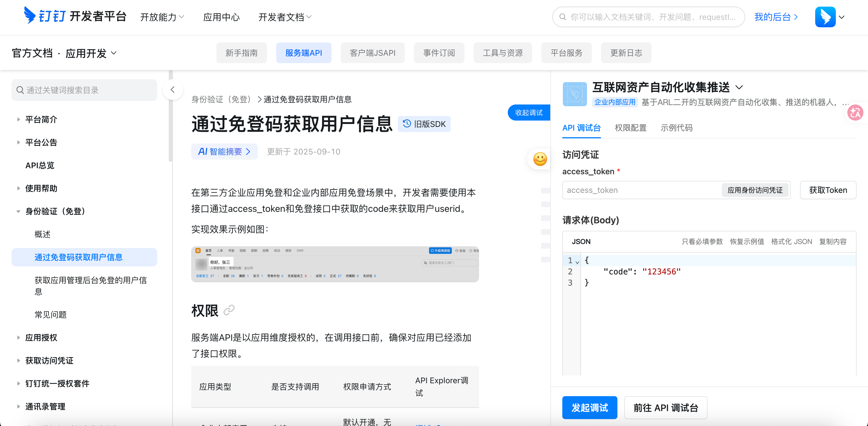Click the search magnifier icon in top bar
This screenshot has height=426, width=868.
point(562,17)
